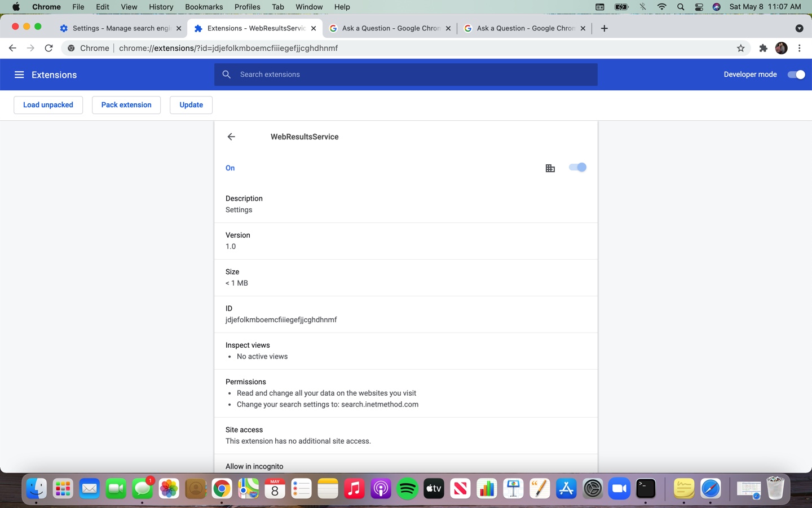The height and width of the screenshot is (508, 812).
Task: Open Chrome's three-dot menu
Action: [799, 48]
